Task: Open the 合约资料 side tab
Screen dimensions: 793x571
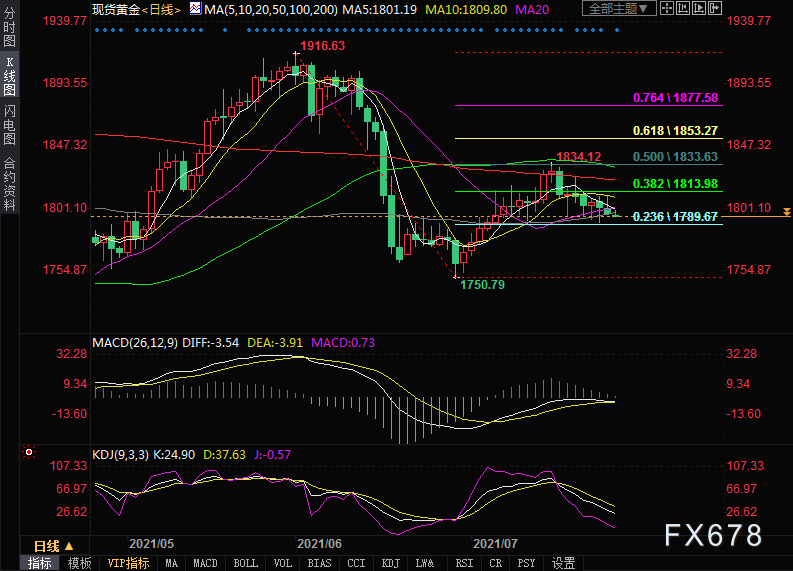Action: click(10, 185)
